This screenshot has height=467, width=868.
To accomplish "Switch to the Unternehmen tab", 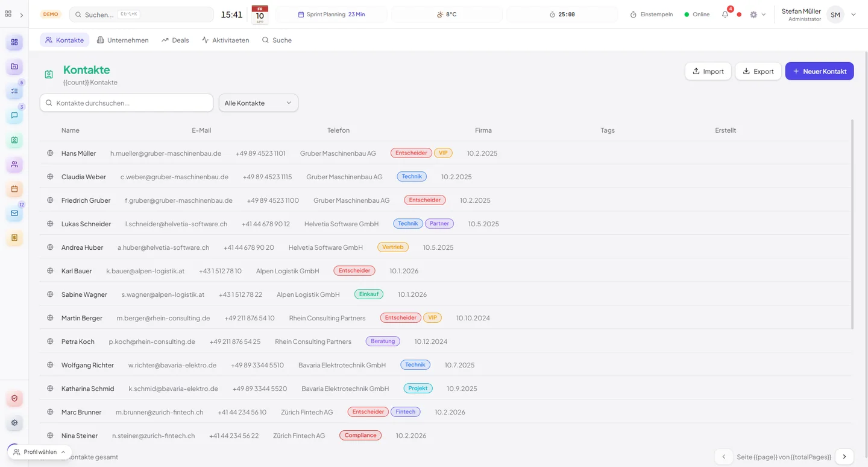I will click(122, 40).
